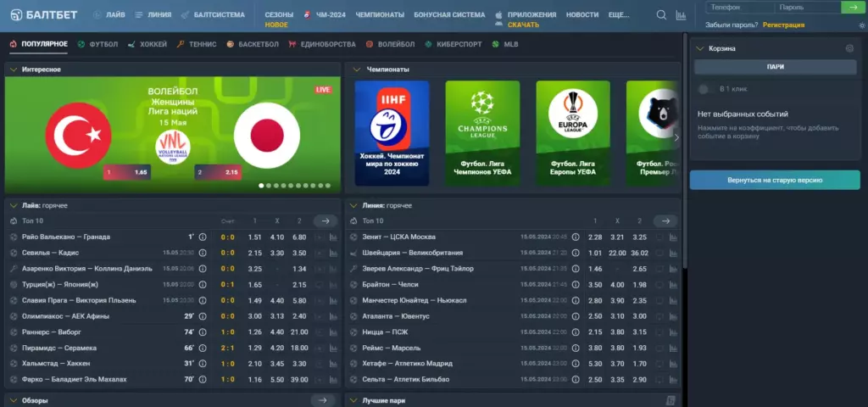Image resolution: width=868 pixels, height=407 pixels.
Task: Open Лига Чемпионов УЕФА championship card
Action: (x=482, y=133)
